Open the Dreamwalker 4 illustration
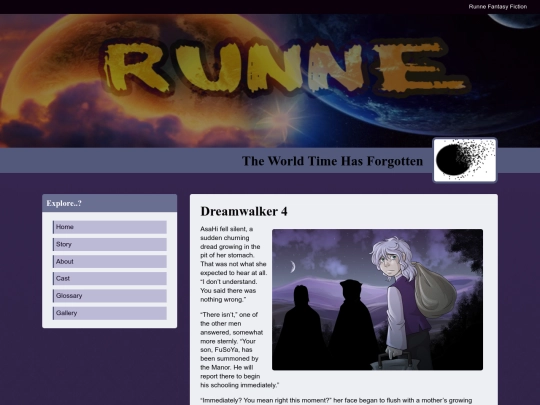Viewport: 540px width, 405px height. coord(377,300)
